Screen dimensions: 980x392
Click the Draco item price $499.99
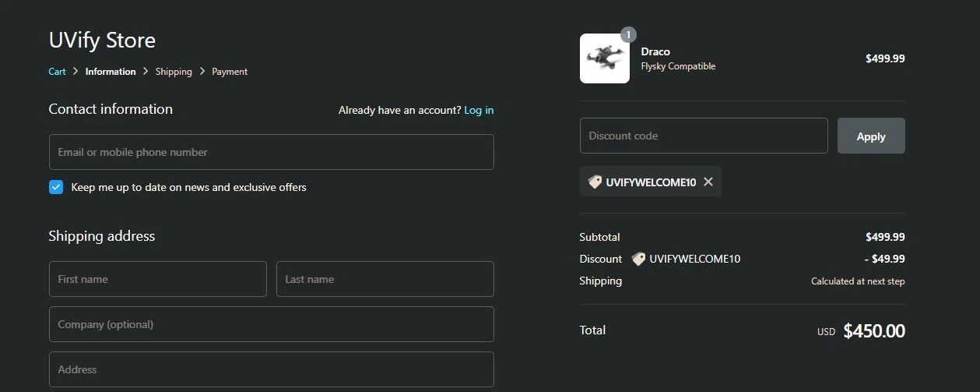click(x=885, y=58)
